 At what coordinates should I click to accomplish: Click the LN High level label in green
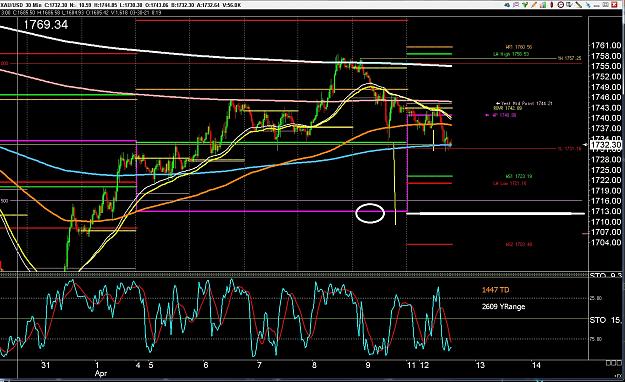[511, 54]
